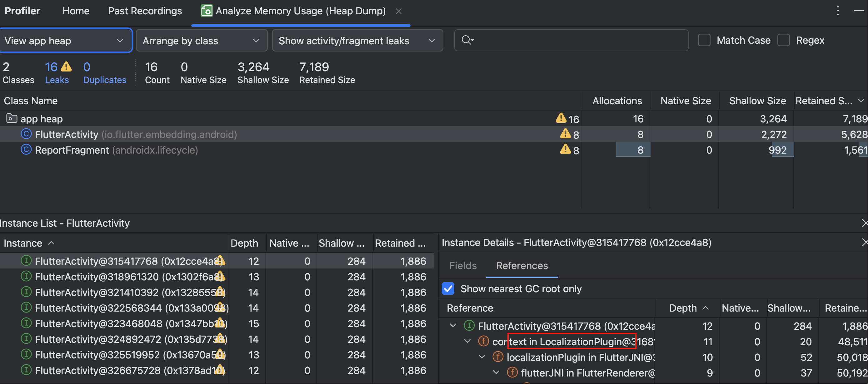This screenshot has width=868, height=384.
Task: Click the FlutterActivity class icon
Action: pyautogui.click(x=26, y=134)
